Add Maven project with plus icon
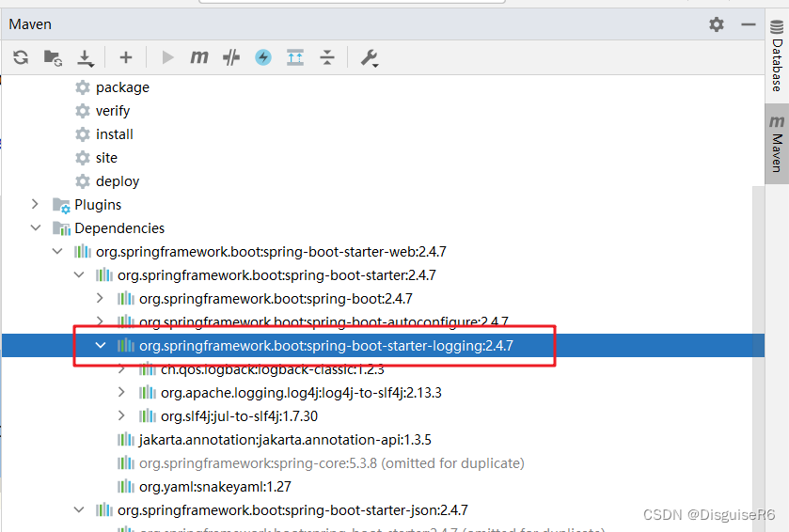Viewport: 789px width, 532px height. [126, 57]
